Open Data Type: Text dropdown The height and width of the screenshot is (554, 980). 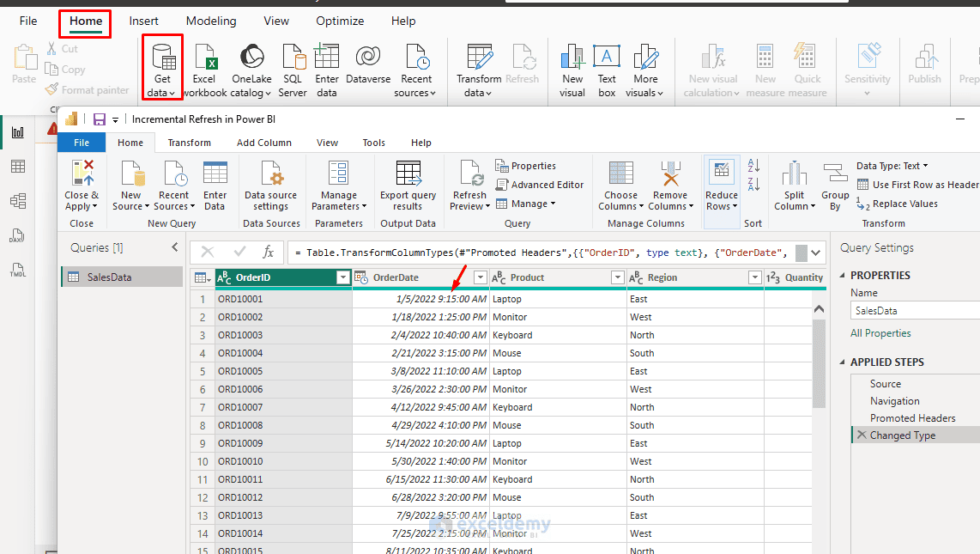pyautogui.click(x=892, y=166)
